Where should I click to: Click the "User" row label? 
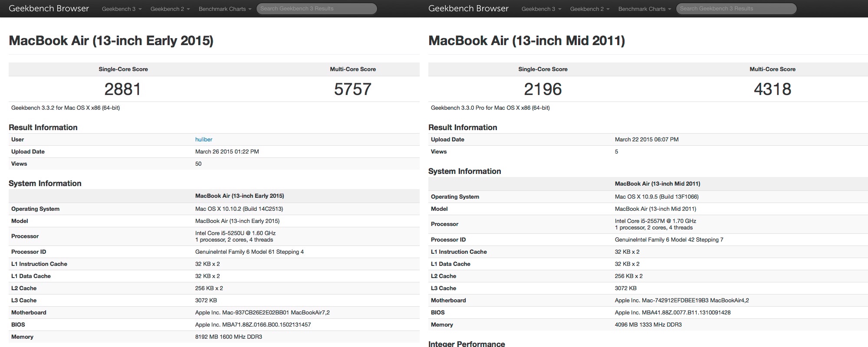tap(18, 139)
